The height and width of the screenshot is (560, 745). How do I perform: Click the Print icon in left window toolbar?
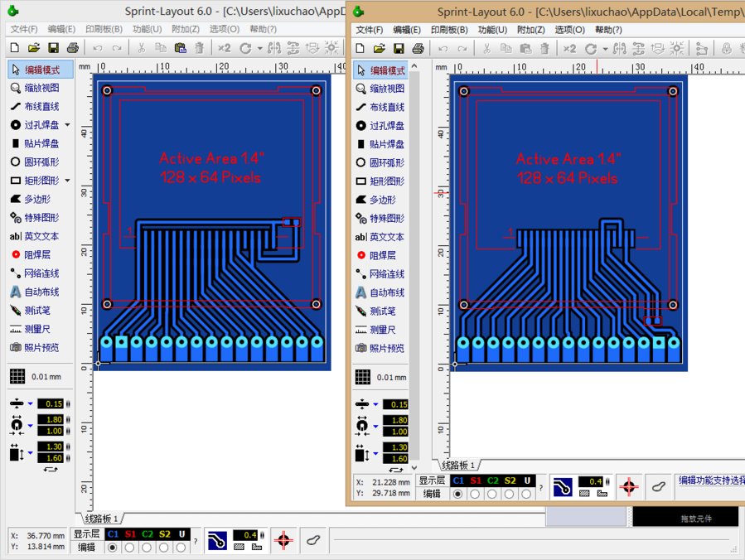pos(72,48)
